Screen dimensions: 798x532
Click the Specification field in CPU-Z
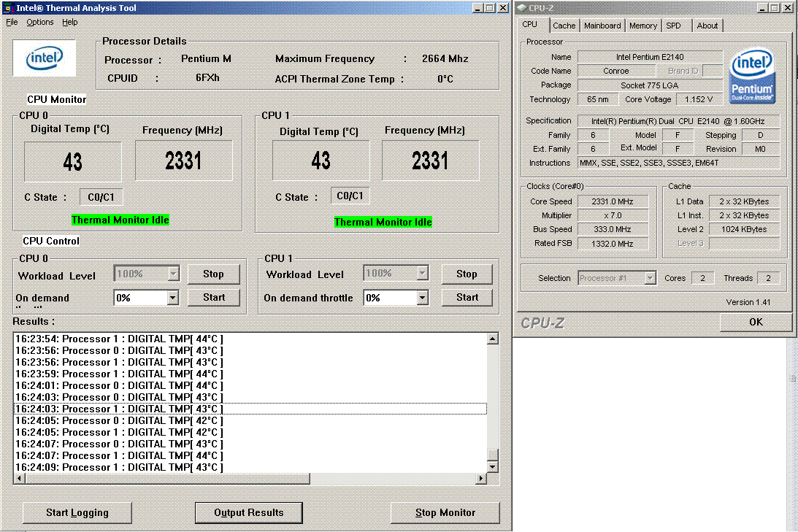[x=678, y=121]
